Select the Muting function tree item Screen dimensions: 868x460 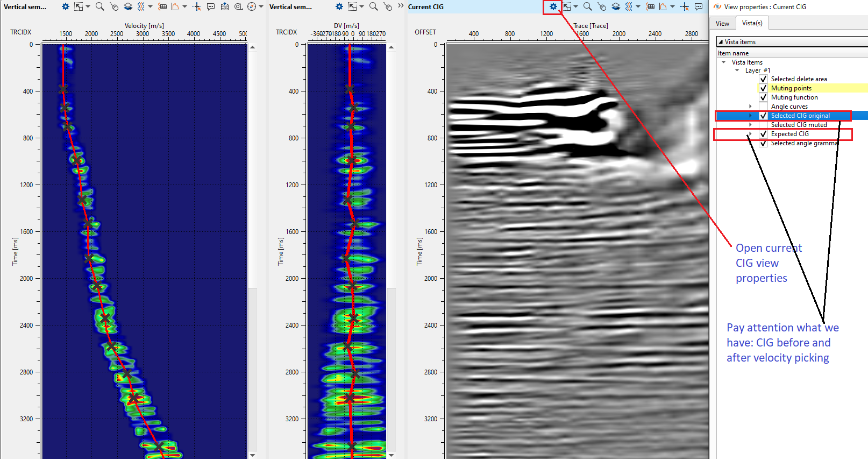794,97
